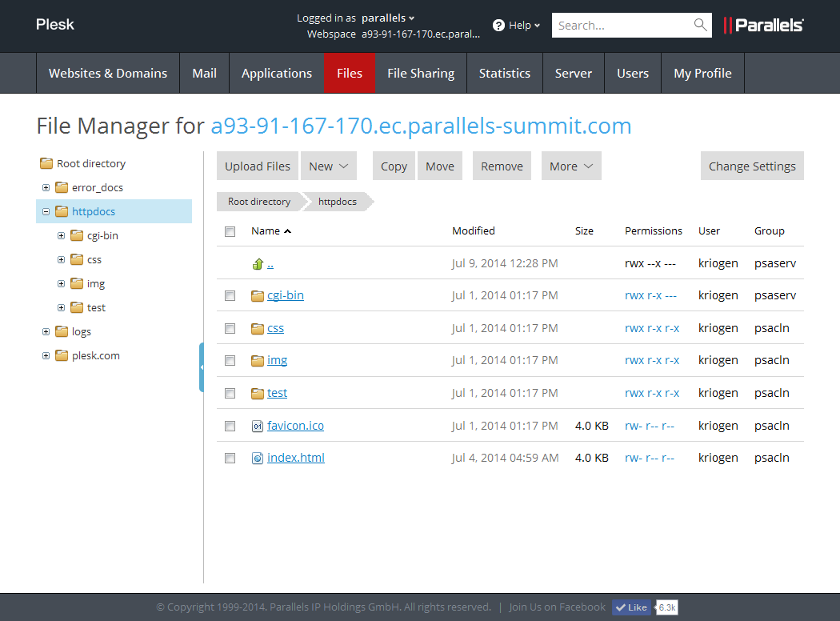Open the New dropdown menu
840x621 pixels.
[x=328, y=166]
